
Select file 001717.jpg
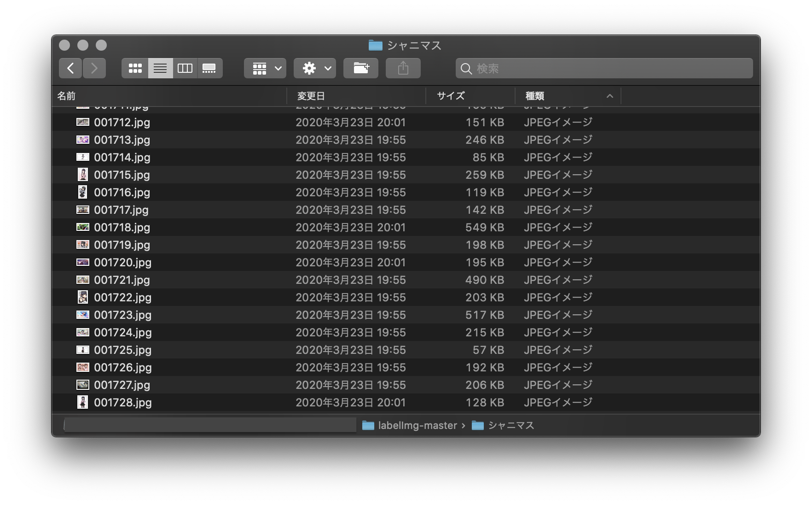tap(121, 210)
